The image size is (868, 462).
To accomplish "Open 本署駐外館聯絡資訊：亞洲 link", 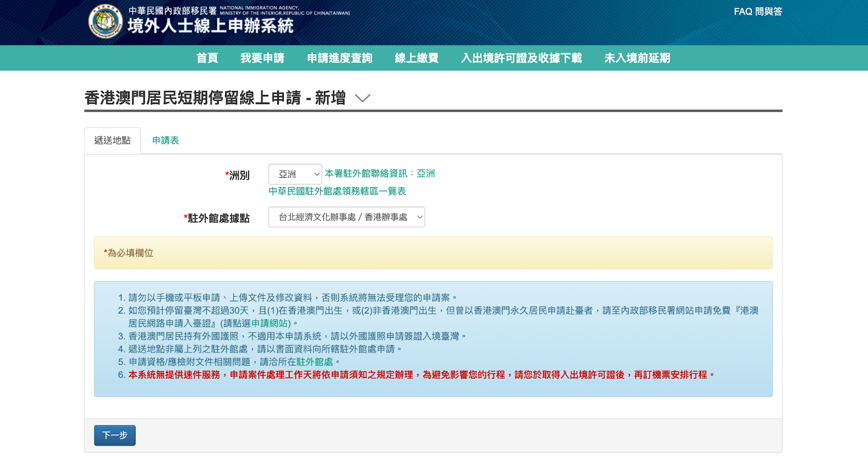I will tap(380, 174).
